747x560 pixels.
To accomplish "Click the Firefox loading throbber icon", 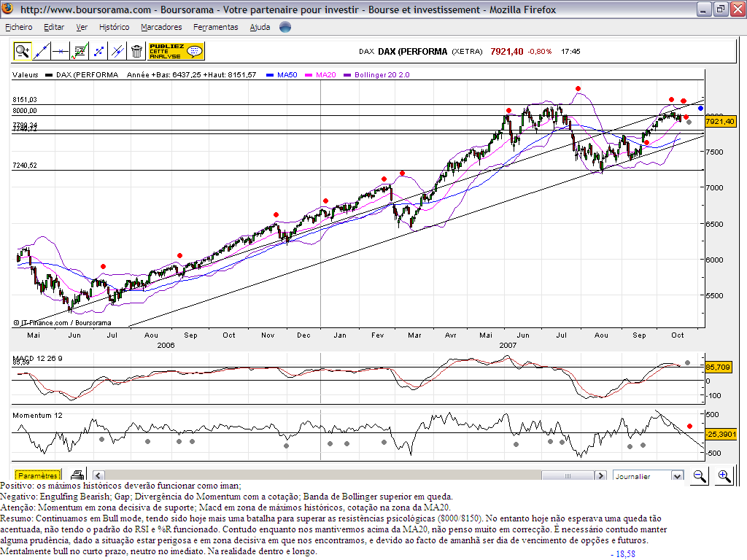I will [285, 27].
